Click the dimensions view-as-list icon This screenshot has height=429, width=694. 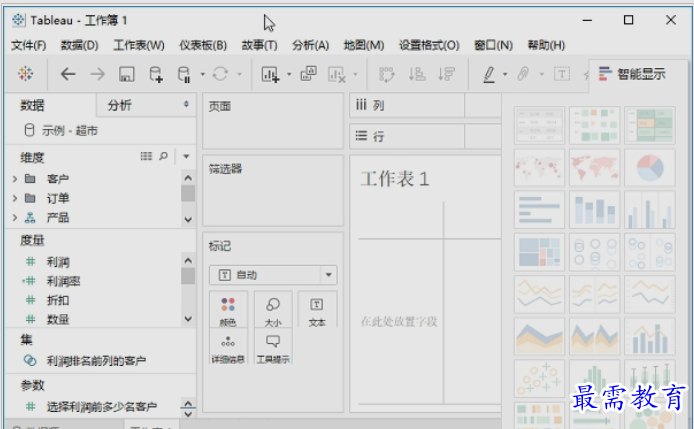[146, 156]
